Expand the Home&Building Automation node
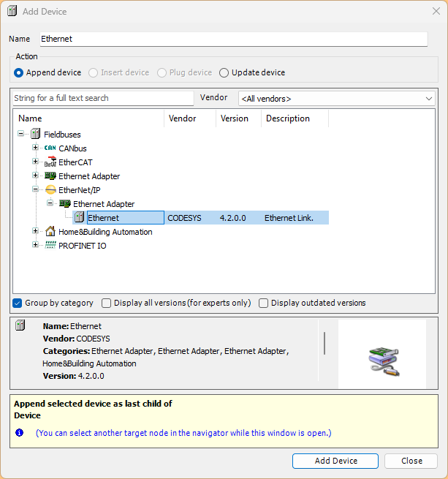Image resolution: width=448 pixels, height=479 pixels. tap(35, 231)
